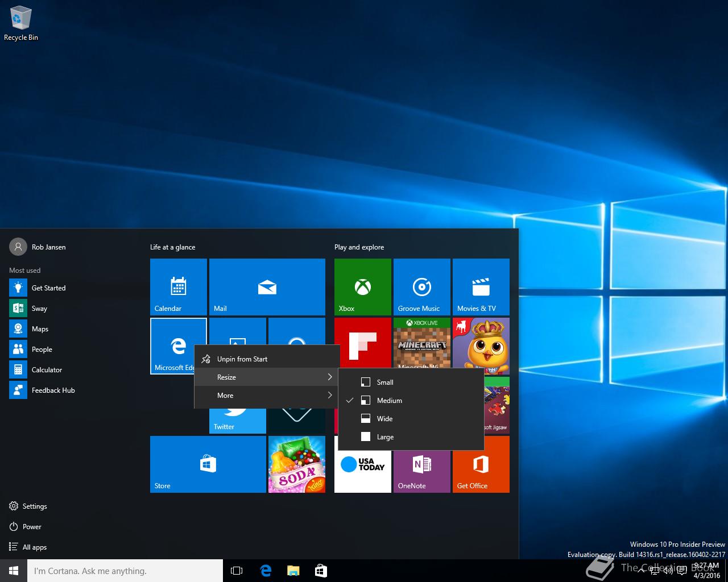Image resolution: width=728 pixels, height=582 pixels.
Task: Click the Most used heading
Action: (x=24, y=271)
